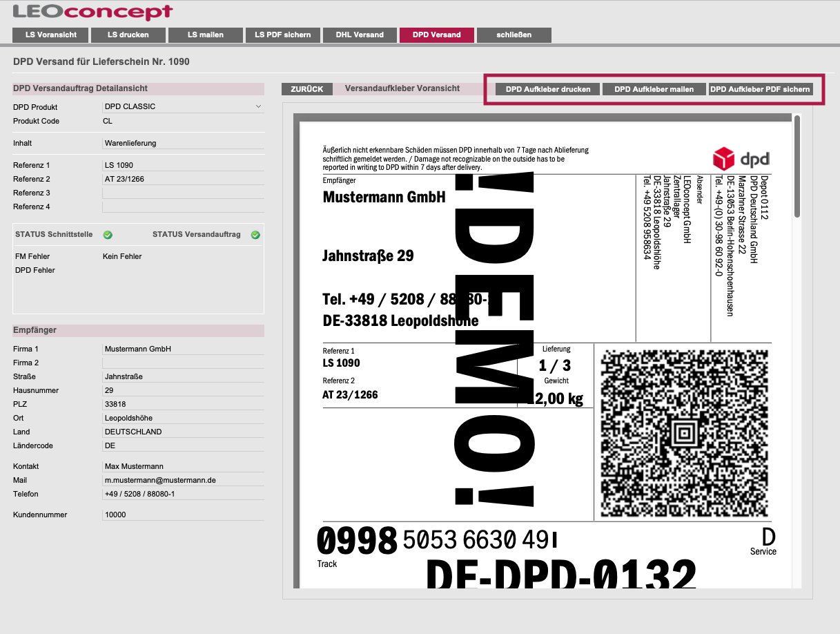840x634 pixels.
Task: Open the LS Voransicht tab
Action: point(50,35)
